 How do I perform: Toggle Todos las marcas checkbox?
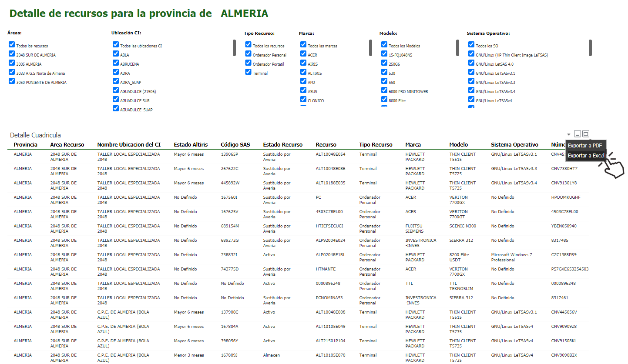pyautogui.click(x=303, y=44)
